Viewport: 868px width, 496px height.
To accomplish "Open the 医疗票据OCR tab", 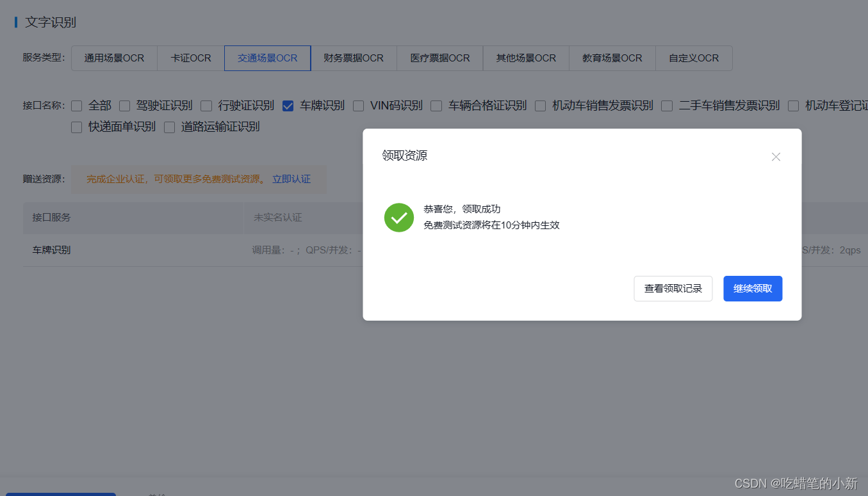I will pyautogui.click(x=440, y=58).
